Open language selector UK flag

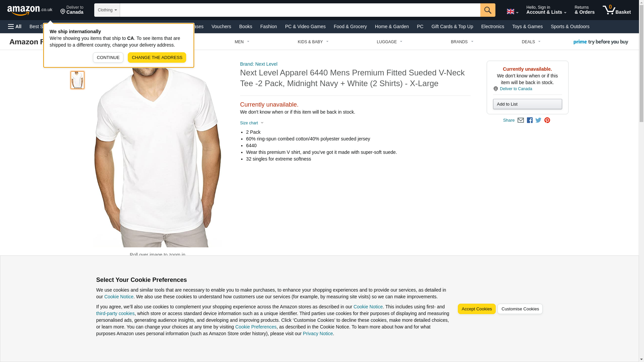(513, 11)
